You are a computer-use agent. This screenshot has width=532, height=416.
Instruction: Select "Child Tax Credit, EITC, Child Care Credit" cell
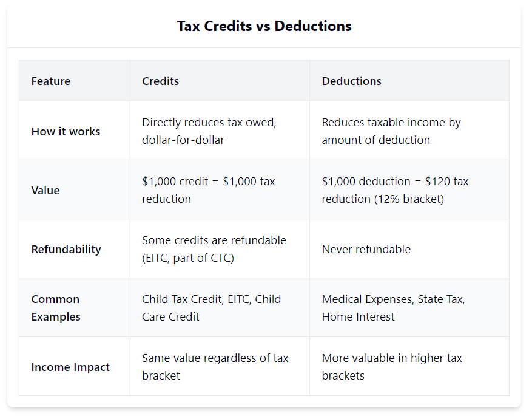(x=211, y=308)
